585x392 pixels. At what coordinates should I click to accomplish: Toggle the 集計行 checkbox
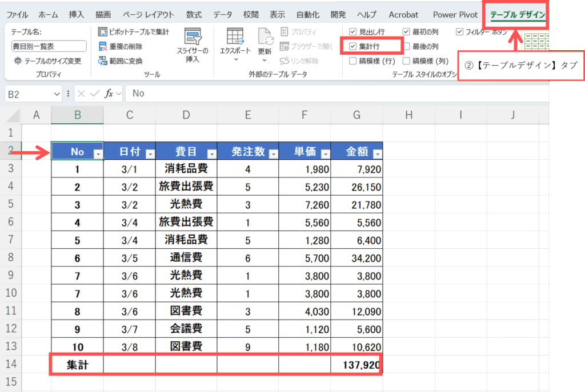pyautogui.click(x=353, y=46)
